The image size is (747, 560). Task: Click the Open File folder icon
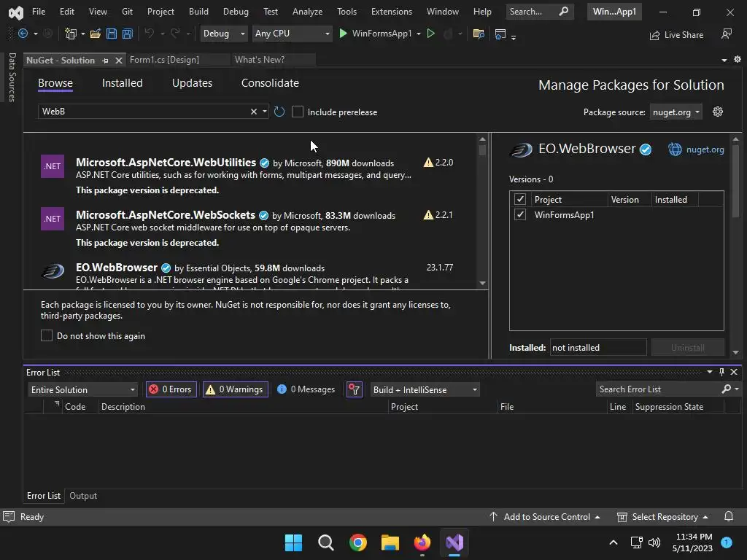coord(96,34)
